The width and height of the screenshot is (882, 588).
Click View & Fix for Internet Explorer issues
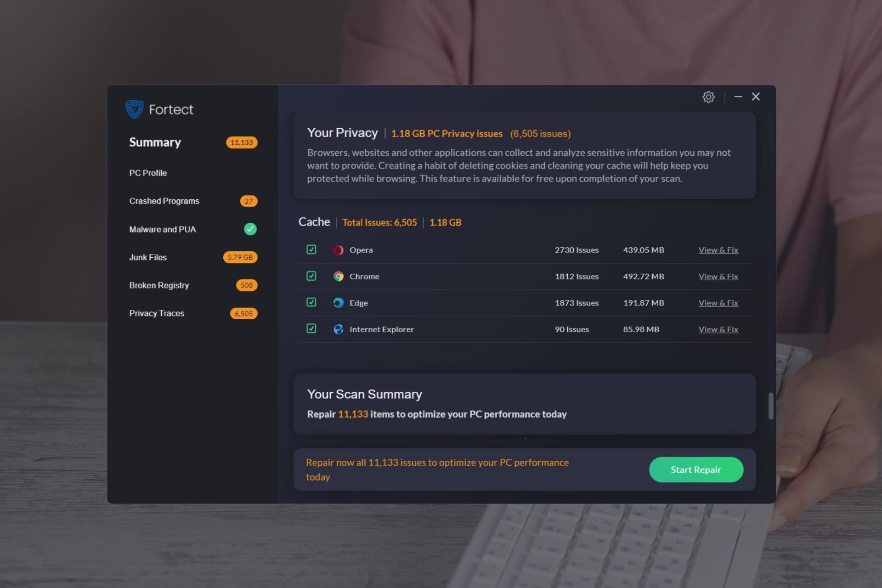pyautogui.click(x=718, y=329)
